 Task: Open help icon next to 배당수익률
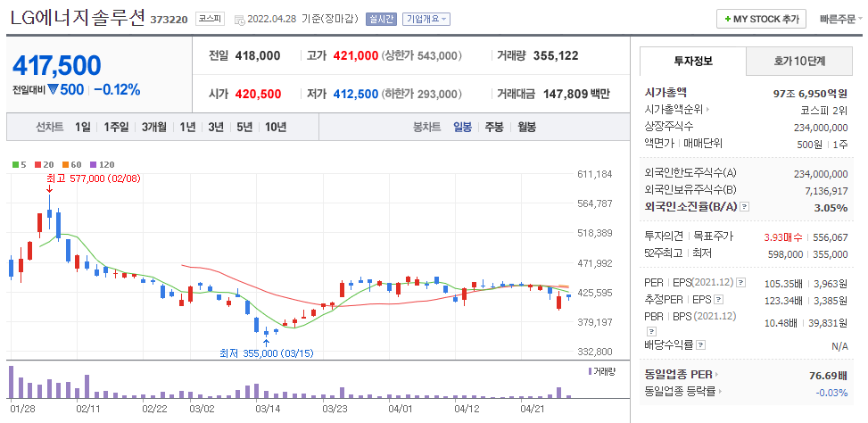point(701,345)
